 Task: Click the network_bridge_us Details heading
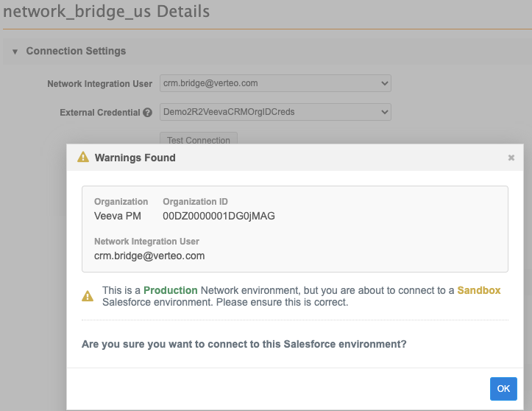click(107, 12)
